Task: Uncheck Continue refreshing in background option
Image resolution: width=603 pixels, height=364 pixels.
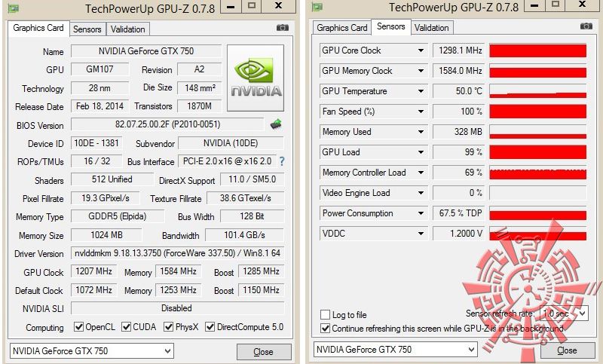Action: 325,329
